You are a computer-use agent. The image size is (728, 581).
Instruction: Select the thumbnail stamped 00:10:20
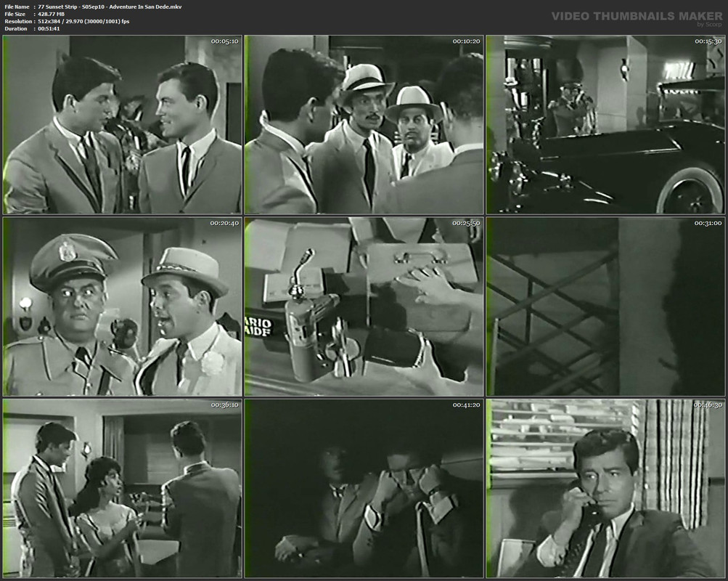[364, 124]
